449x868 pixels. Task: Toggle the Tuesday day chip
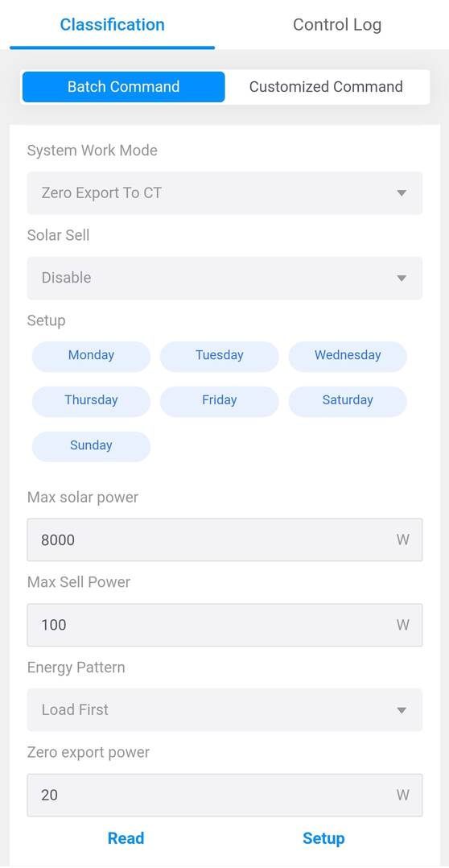click(x=220, y=356)
